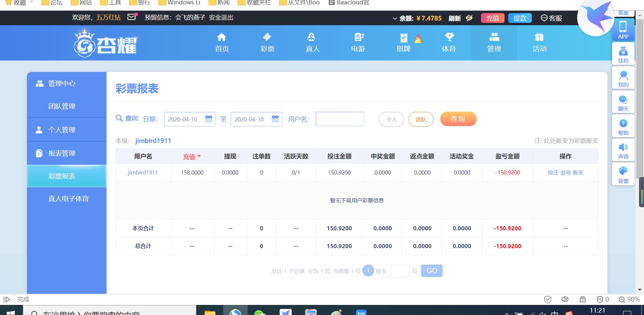This screenshot has width=644, height=315.
Task: Open the end date calendar picker
Action: [x=275, y=119]
